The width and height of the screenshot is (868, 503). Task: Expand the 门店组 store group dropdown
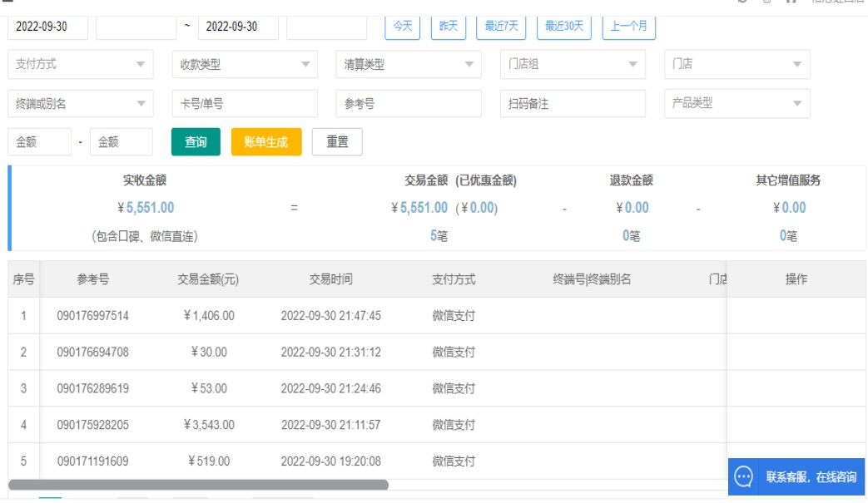pos(573,64)
